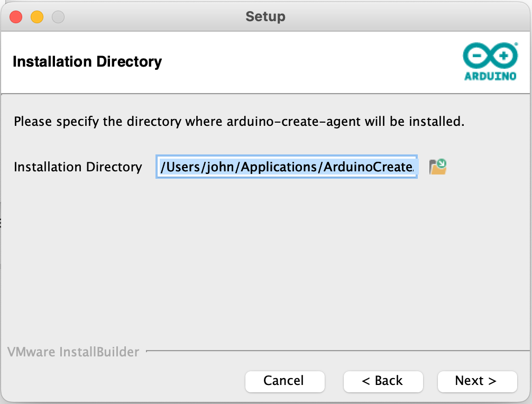
Task: Click the bold Installation Directory heading
Action: [x=87, y=62]
